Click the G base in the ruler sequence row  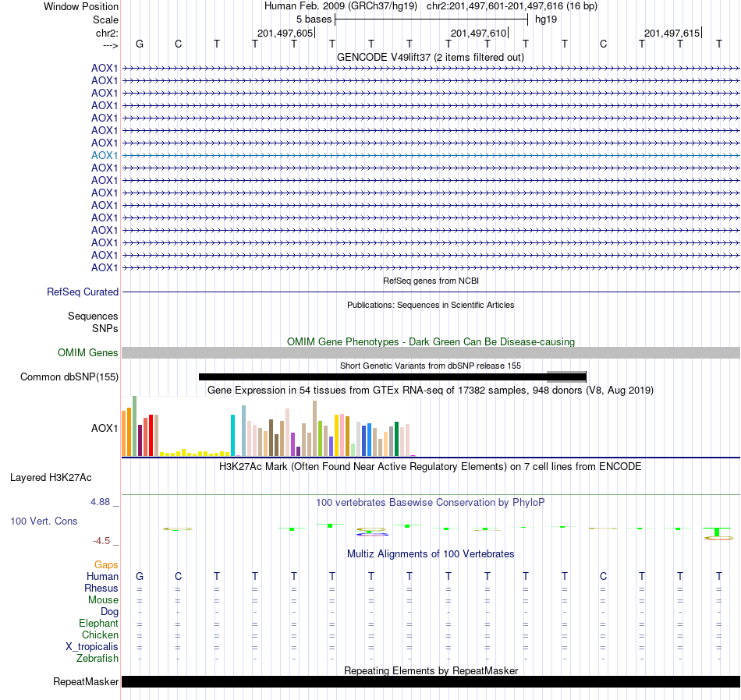pos(140,44)
